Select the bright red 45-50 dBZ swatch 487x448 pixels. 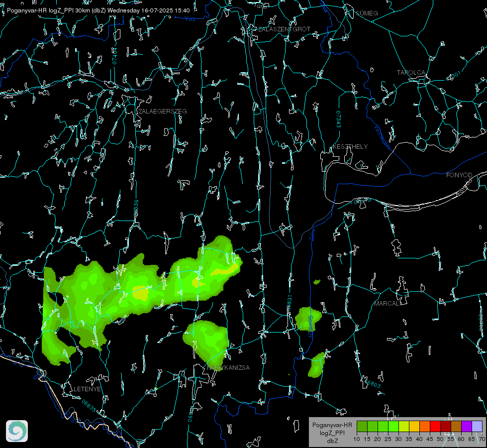coord(435,426)
